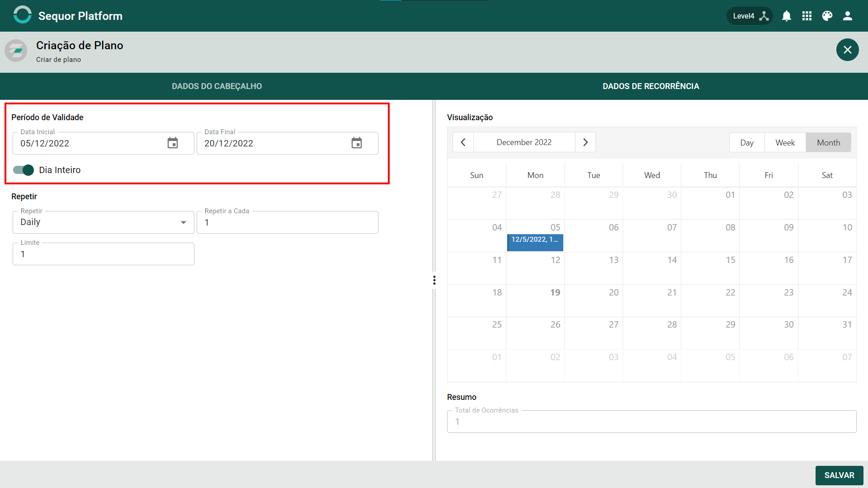Click the Repetir a Cada field

point(288,222)
